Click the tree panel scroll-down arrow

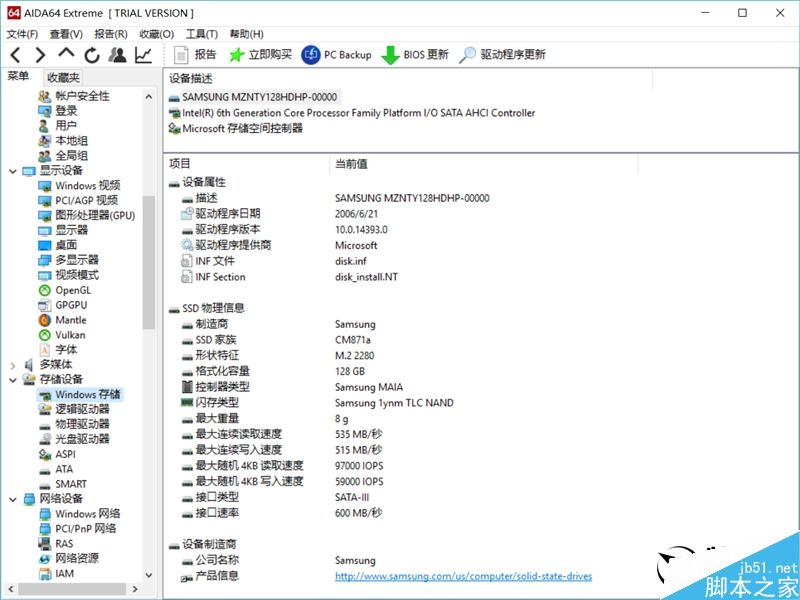[148, 575]
